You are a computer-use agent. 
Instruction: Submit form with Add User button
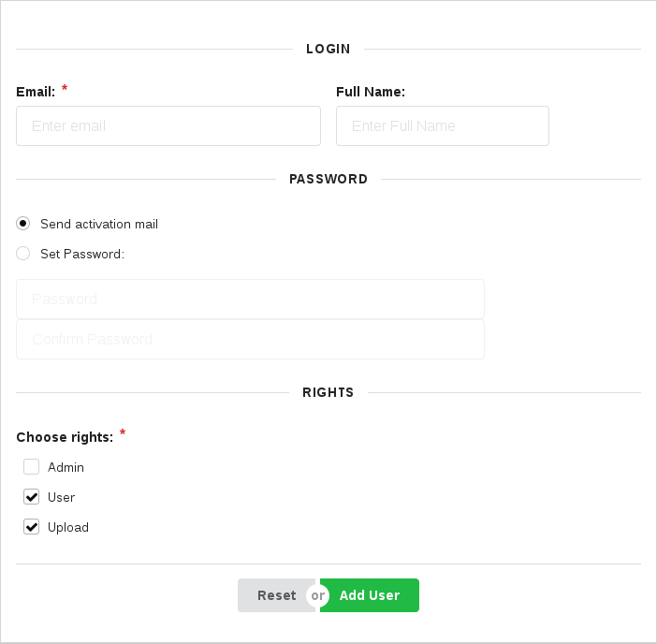pos(371,595)
